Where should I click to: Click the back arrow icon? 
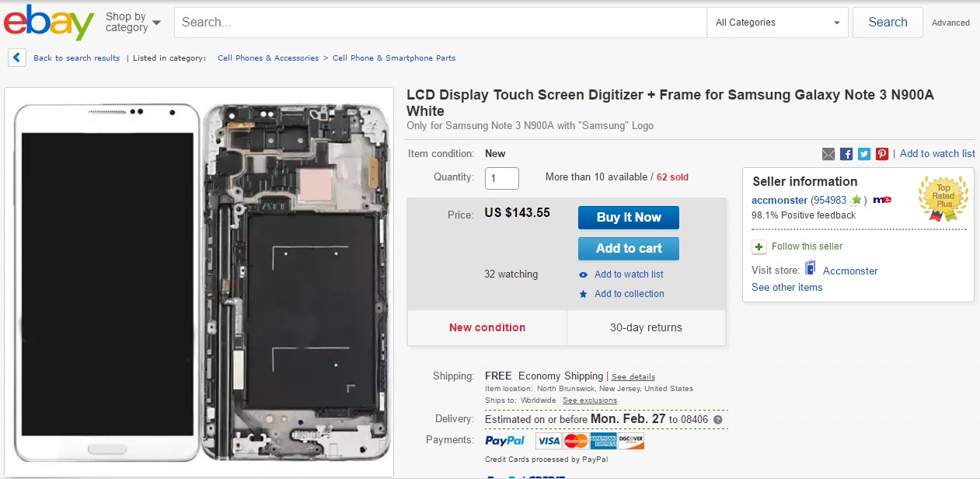[17, 58]
